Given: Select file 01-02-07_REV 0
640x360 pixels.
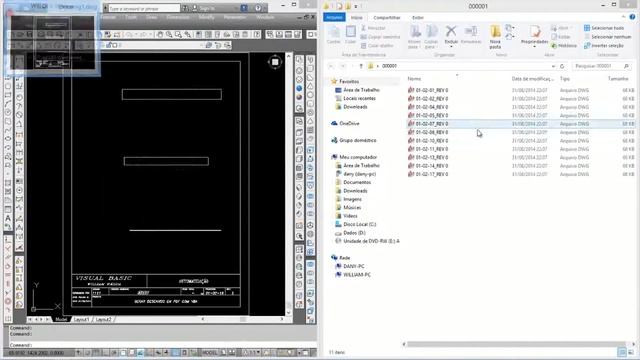Looking at the screenshot, I should coord(521,124).
